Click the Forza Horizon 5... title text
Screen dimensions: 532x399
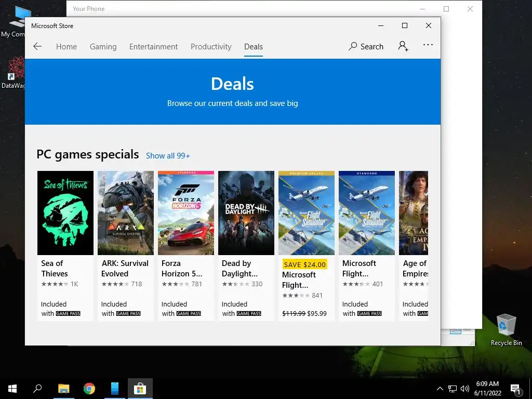coord(181,269)
